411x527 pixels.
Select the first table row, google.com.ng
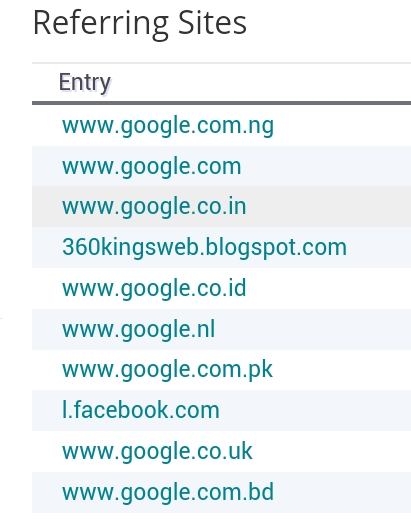[x=221, y=126]
